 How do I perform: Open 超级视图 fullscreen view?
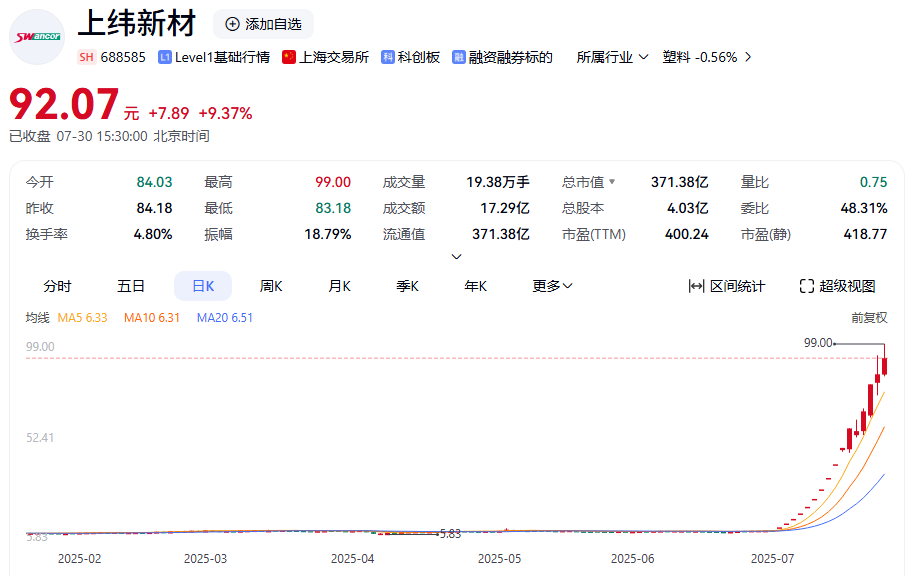point(837,286)
